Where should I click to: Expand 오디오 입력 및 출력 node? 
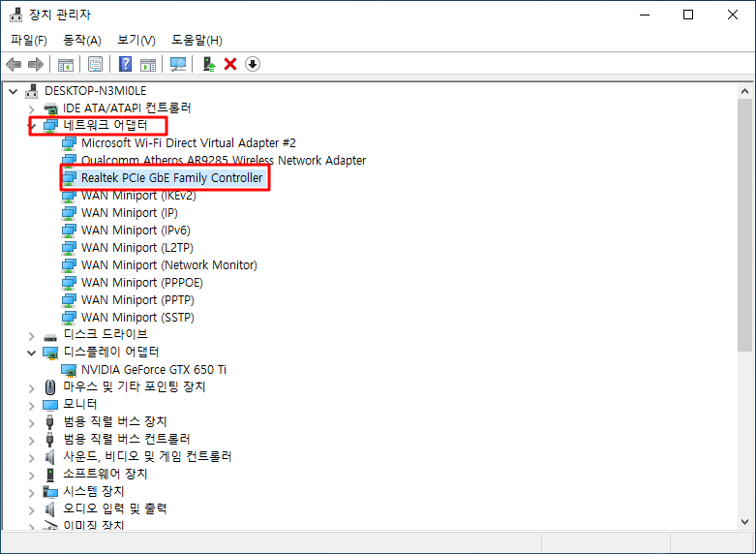coord(32,509)
